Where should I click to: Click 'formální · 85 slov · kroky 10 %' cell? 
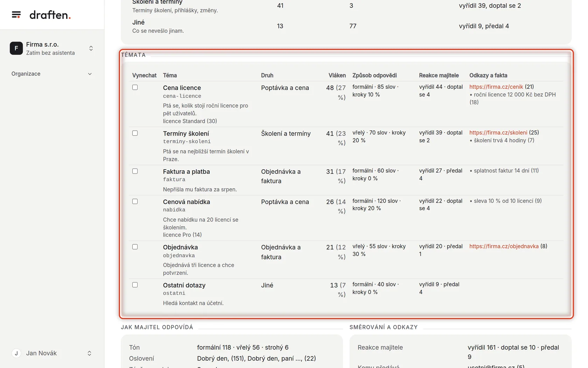click(376, 91)
